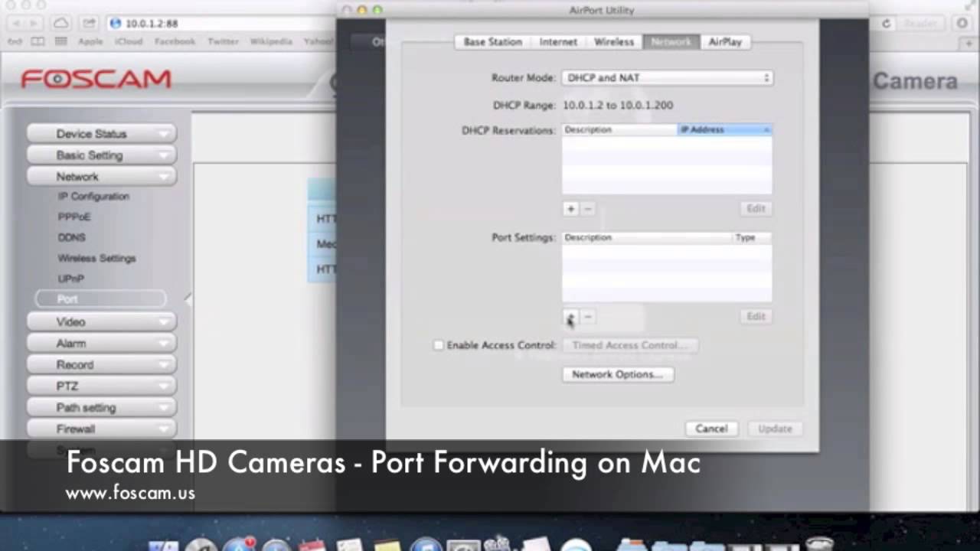The width and height of the screenshot is (980, 551).
Task: Click the Safari forward arrow
Action: click(x=33, y=24)
